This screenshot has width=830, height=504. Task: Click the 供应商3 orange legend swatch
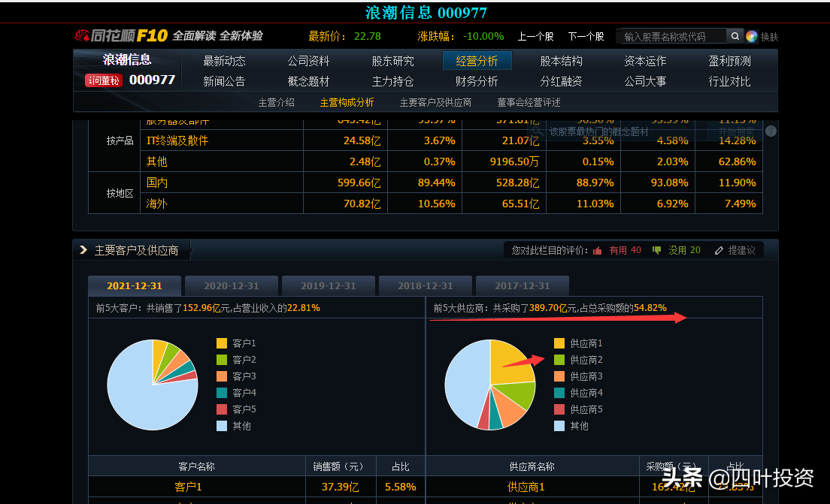point(559,376)
